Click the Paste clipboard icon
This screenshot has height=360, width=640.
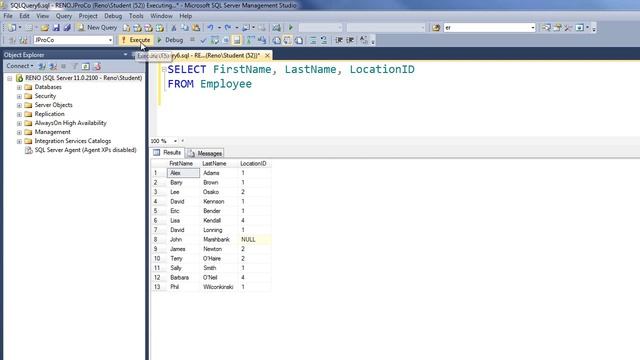[196, 28]
